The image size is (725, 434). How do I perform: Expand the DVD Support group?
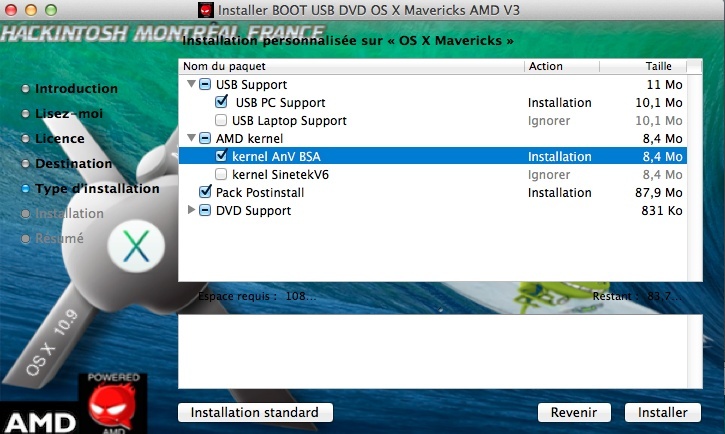191,210
